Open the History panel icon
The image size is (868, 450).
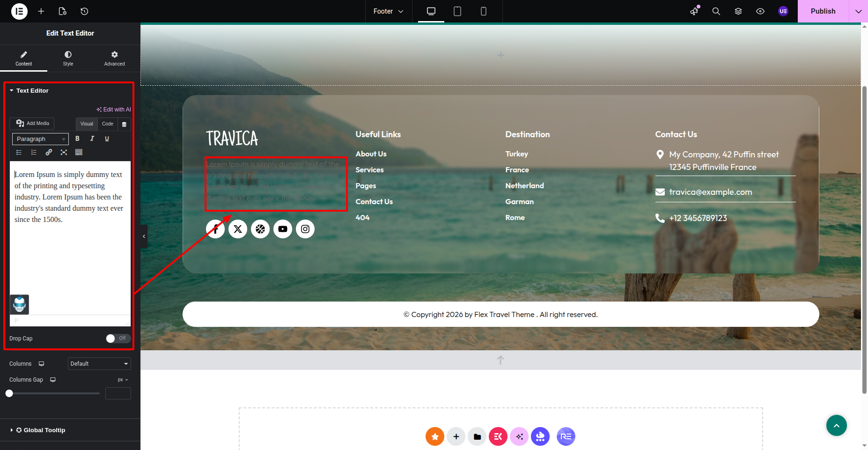coord(84,11)
